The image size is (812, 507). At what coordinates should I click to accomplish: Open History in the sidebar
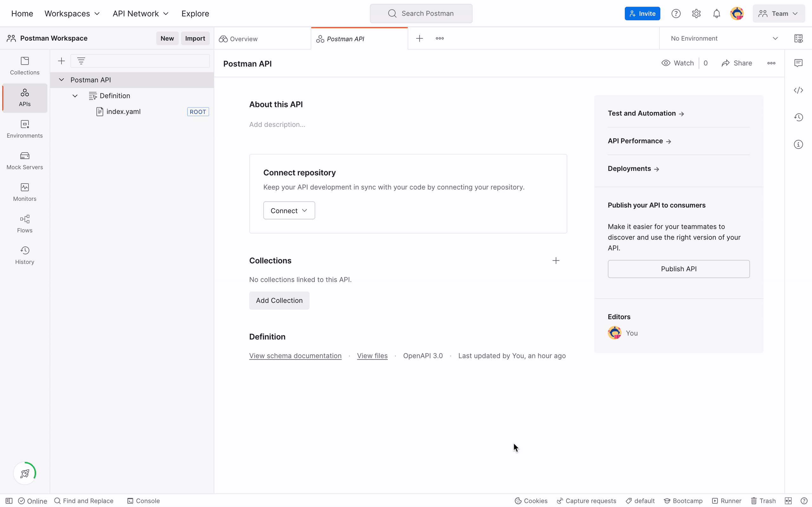(x=24, y=255)
